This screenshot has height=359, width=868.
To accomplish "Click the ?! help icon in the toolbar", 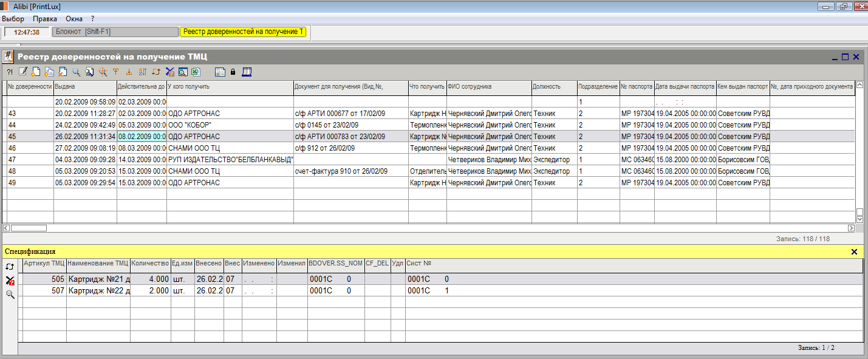I will pyautogui.click(x=9, y=72).
